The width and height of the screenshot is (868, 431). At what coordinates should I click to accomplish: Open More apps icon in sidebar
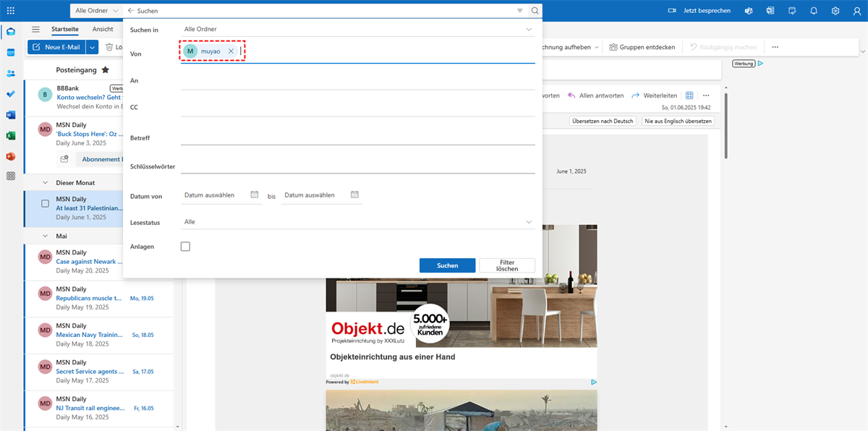coord(11,176)
